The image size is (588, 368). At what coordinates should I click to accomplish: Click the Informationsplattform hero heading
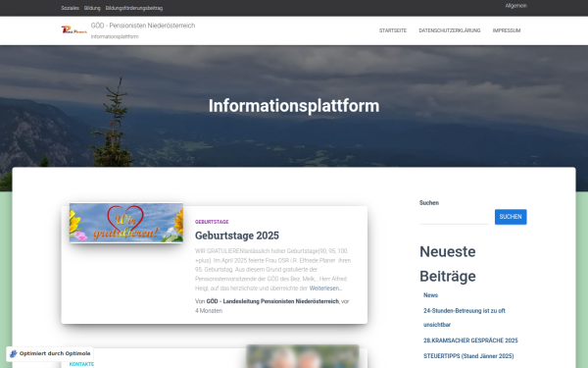click(x=294, y=106)
